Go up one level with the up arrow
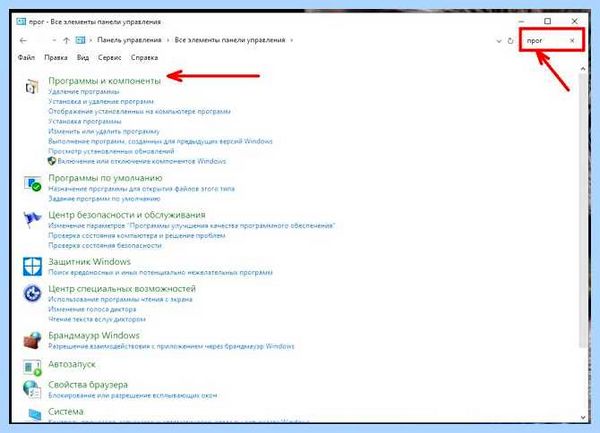 coord(66,40)
